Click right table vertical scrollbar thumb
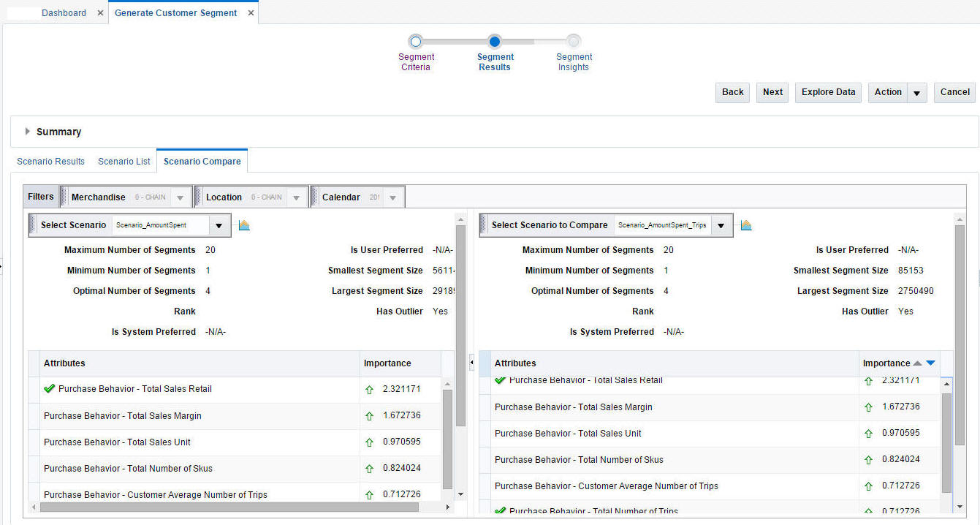 [x=946, y=442]
